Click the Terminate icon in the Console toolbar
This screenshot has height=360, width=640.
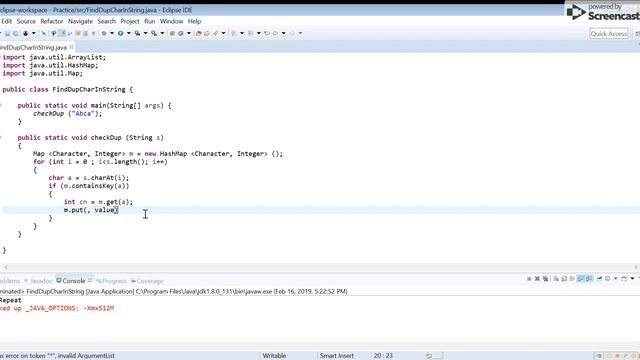coord(529,278)
